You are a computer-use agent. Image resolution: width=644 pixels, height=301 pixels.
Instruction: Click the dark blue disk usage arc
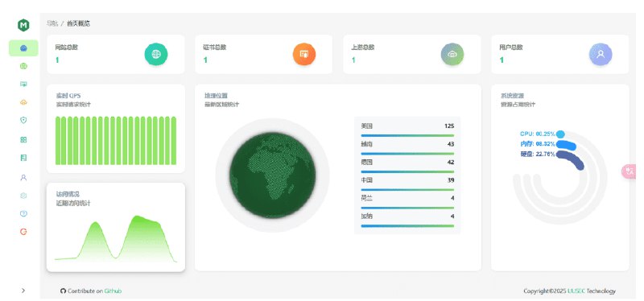coord(572,159)
